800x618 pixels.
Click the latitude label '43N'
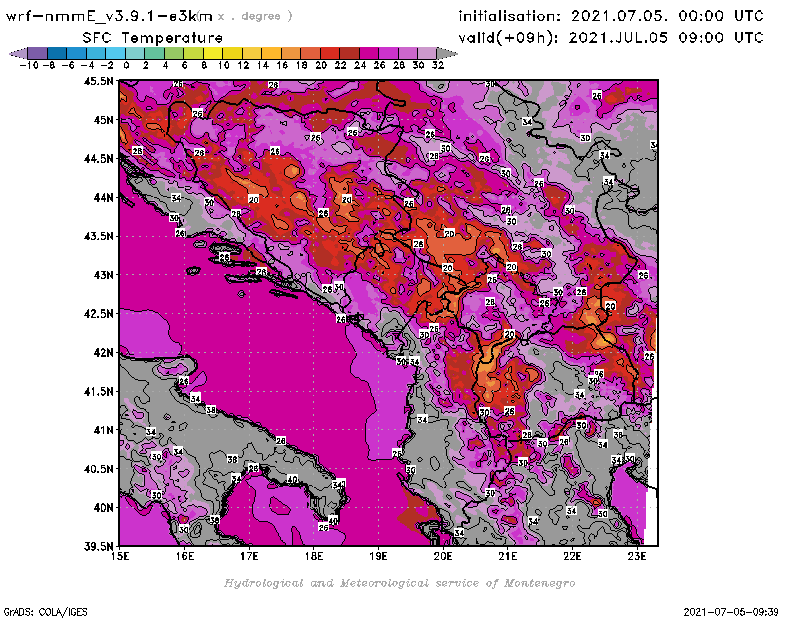pyautogui.click(x=103, y=275)
